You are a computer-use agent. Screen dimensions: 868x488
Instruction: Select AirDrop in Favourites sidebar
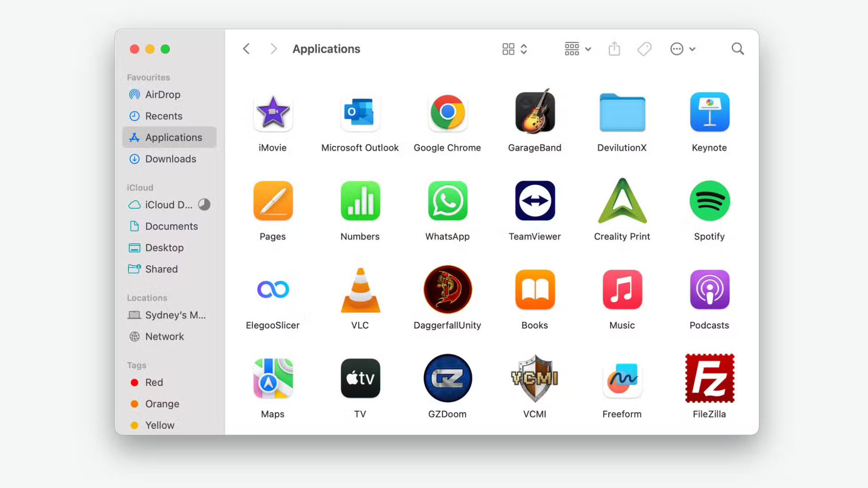tap(163, 95)
